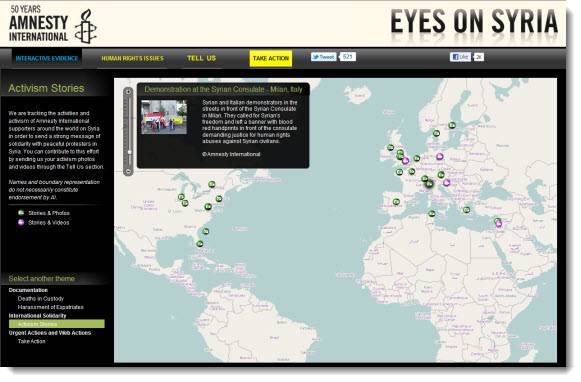
Task: Click the © Amnesty International credit in popup
Action: tap(231, 154)
